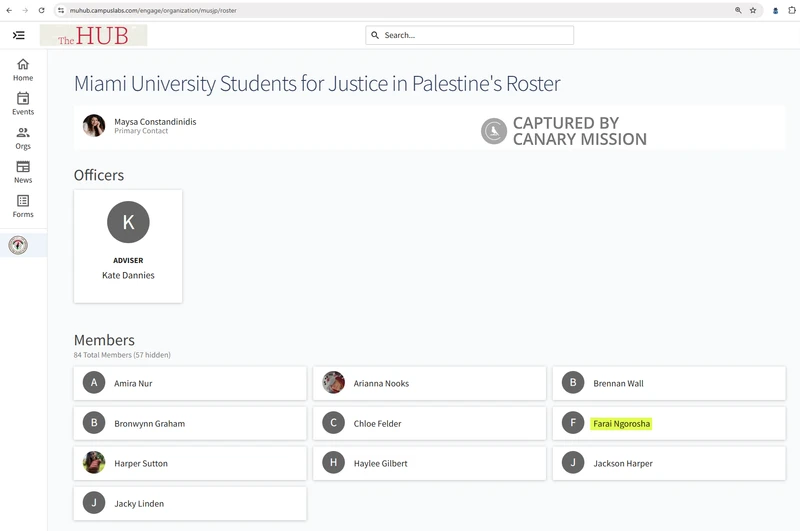Open member Bronwynn Graham
The image size is (800, 531).
tap(149, 423)
